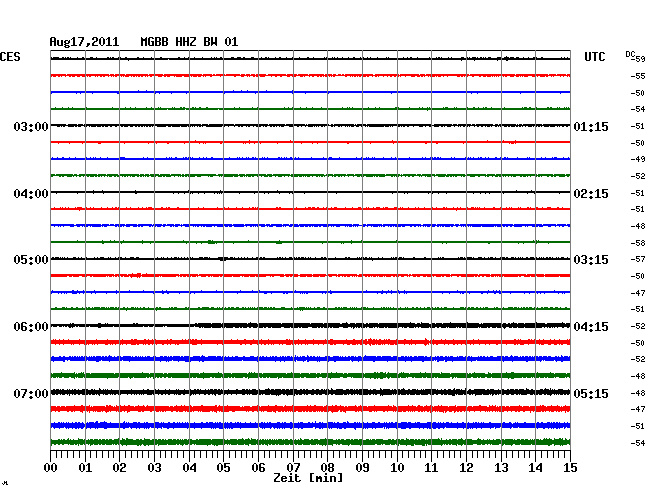
Task: Click the -51 DC value beside 02:15
Action: coord(638,193)
